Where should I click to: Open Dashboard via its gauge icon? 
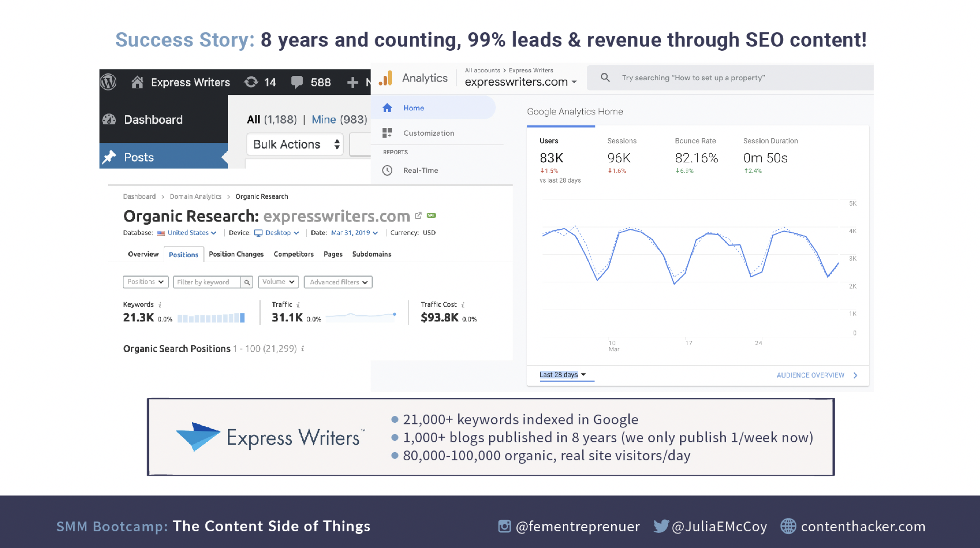(x=109, y=119)
